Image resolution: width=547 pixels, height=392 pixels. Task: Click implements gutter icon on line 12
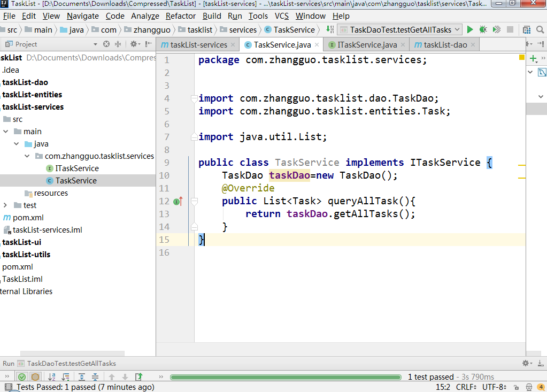click(178, 201)
